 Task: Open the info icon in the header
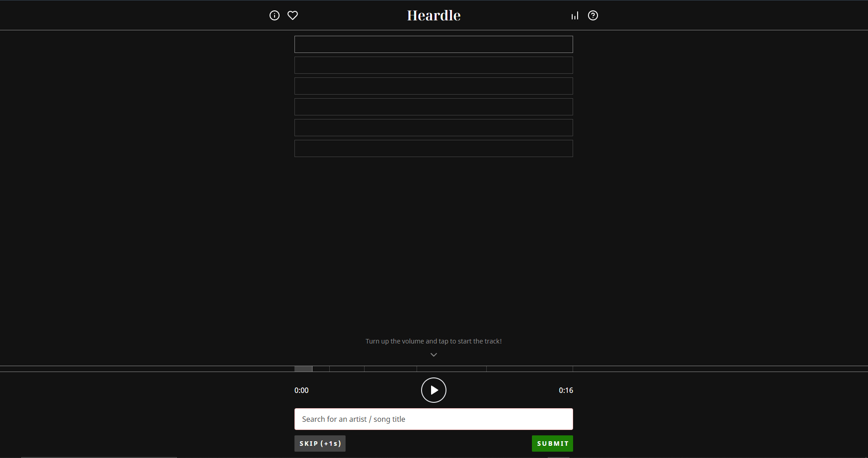[274, 15]
